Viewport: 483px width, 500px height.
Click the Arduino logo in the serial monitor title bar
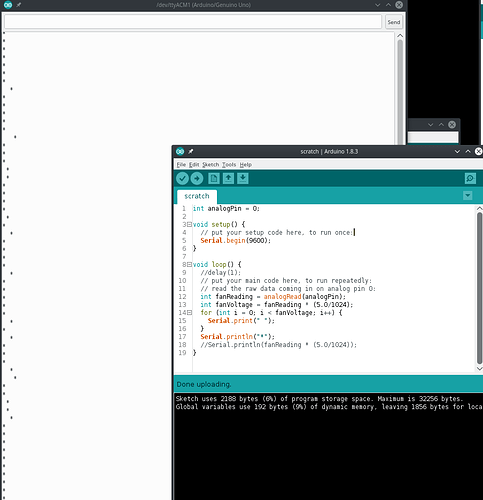click(x=8, y=5)
